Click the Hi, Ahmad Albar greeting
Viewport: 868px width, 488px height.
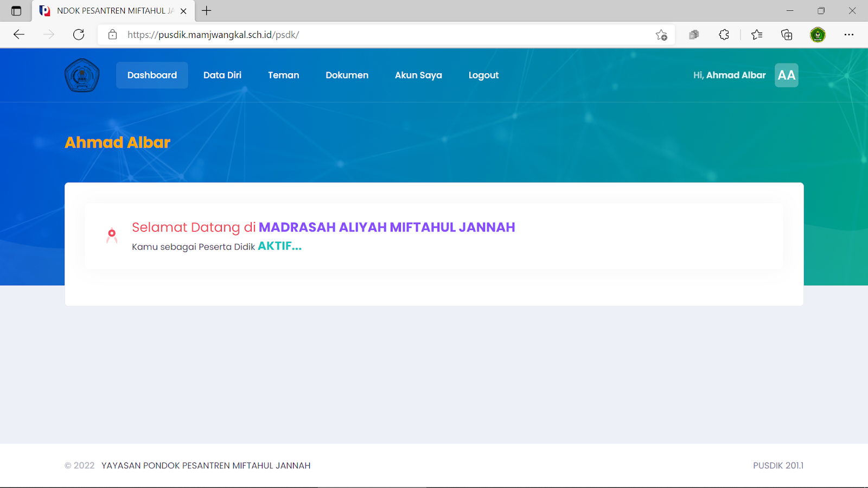tap(730, 75)
